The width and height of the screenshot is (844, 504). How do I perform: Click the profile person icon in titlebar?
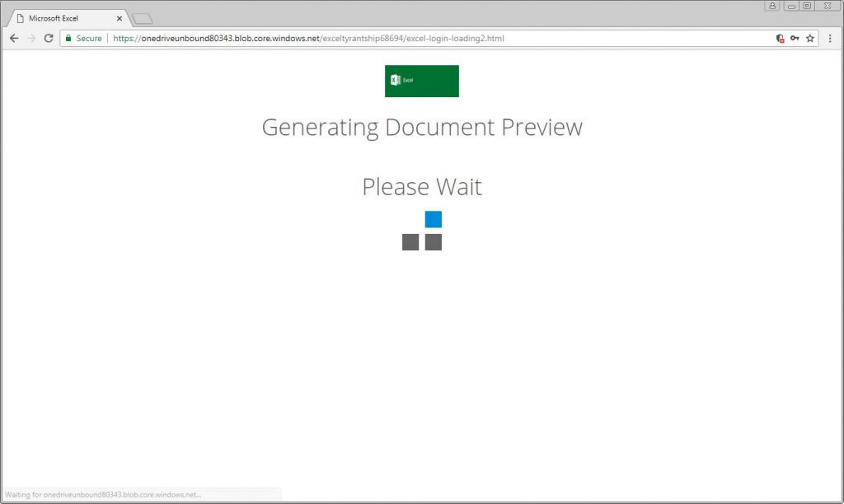tap(771, 6)
